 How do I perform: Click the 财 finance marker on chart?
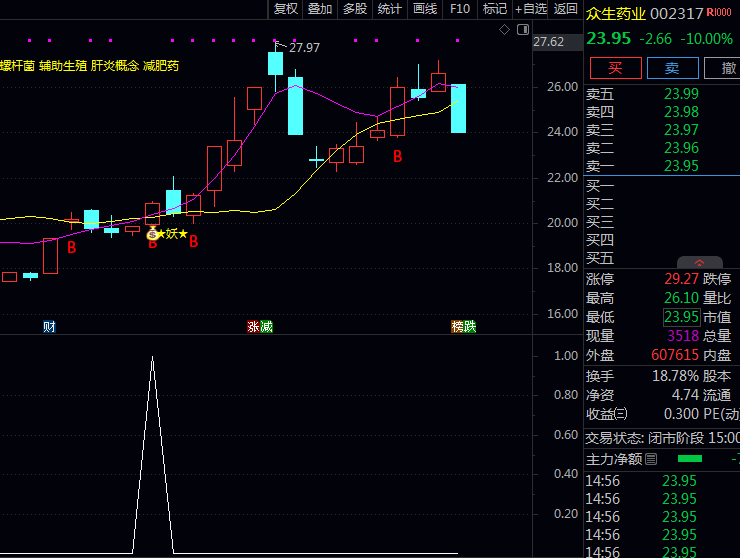(49, 326)
